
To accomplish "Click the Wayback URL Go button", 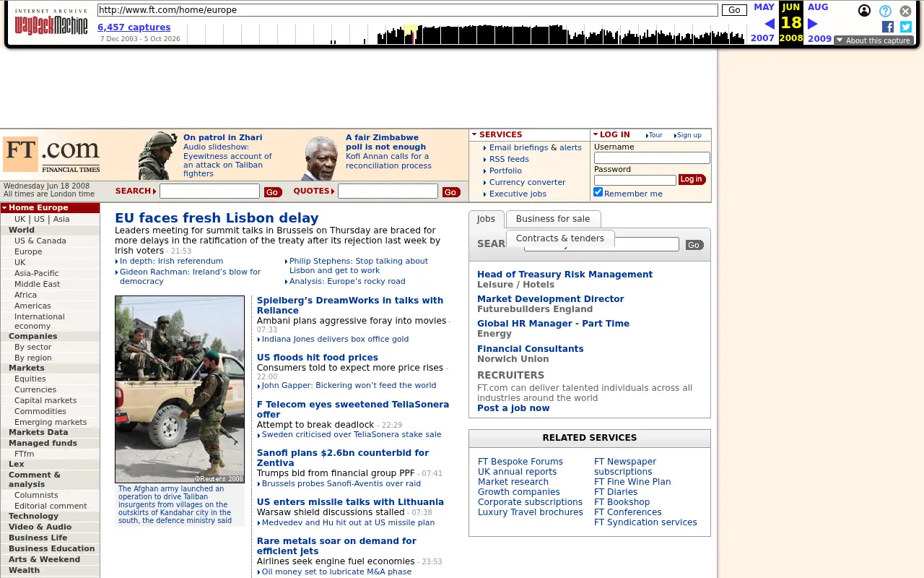I will pos(734,10).
